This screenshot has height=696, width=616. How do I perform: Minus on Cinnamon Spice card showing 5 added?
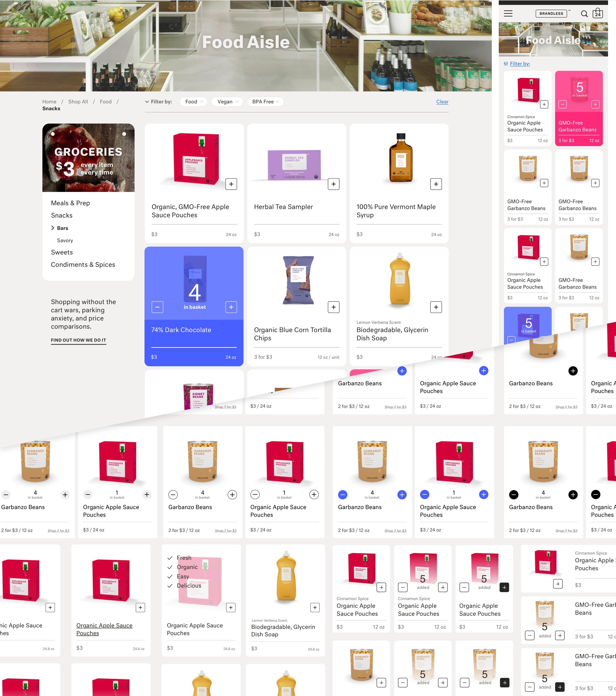click(x=403, y=587)
